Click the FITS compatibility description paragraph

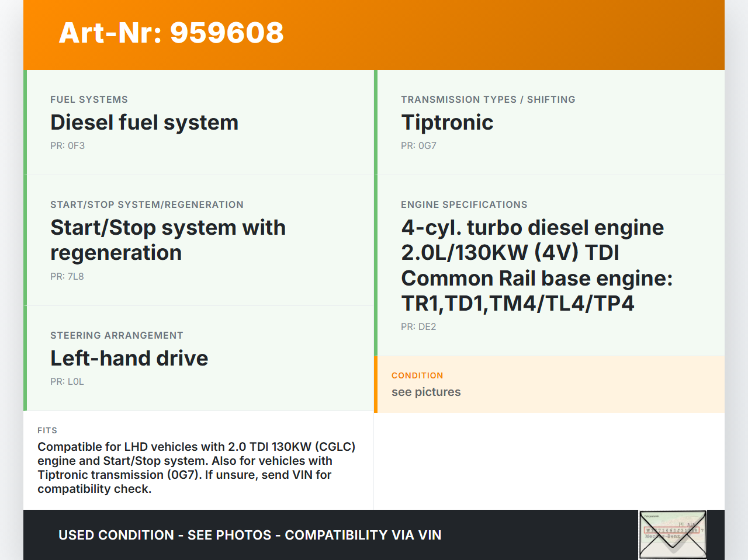(x=196, y=468)
